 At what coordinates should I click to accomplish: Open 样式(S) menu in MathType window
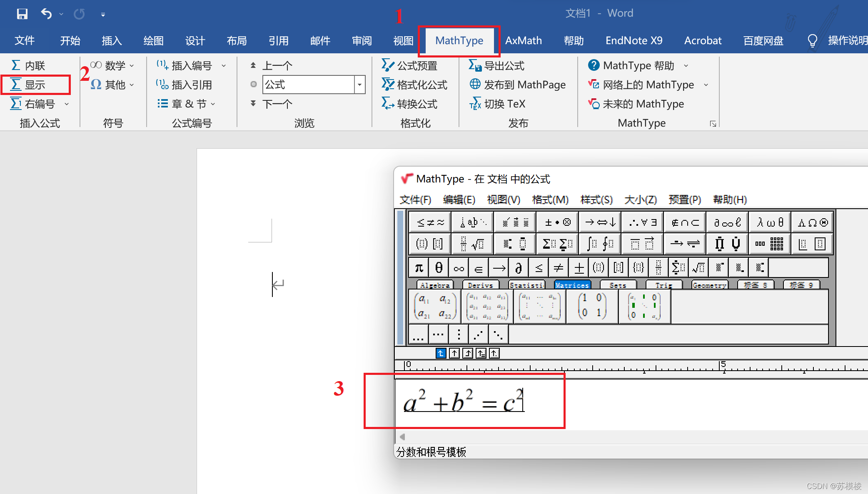596,200
